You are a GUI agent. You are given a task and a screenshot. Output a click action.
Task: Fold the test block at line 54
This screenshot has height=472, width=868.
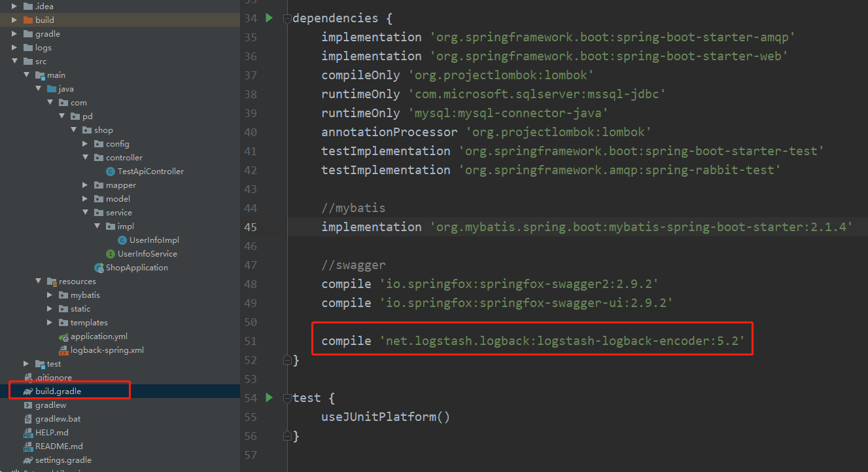(x=286, y=398)
